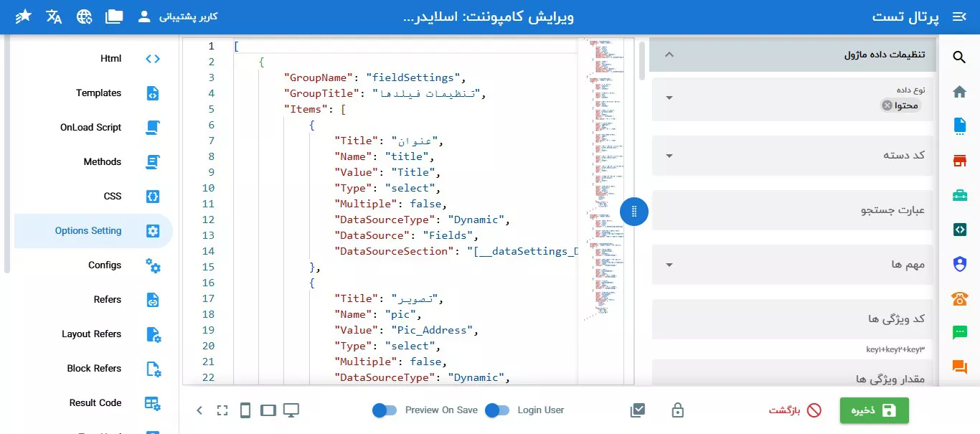Select the desktop monitor preview icon

291,410
